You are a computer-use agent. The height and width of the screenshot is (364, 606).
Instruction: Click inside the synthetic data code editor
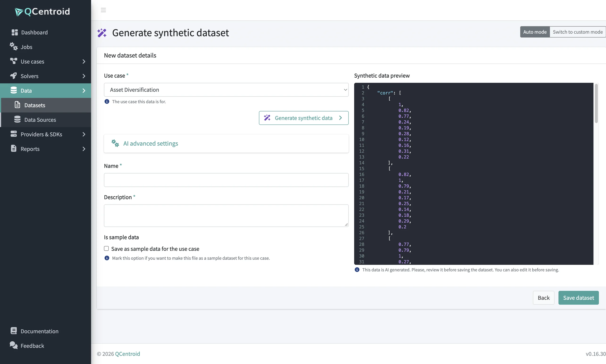pos(473,174)
